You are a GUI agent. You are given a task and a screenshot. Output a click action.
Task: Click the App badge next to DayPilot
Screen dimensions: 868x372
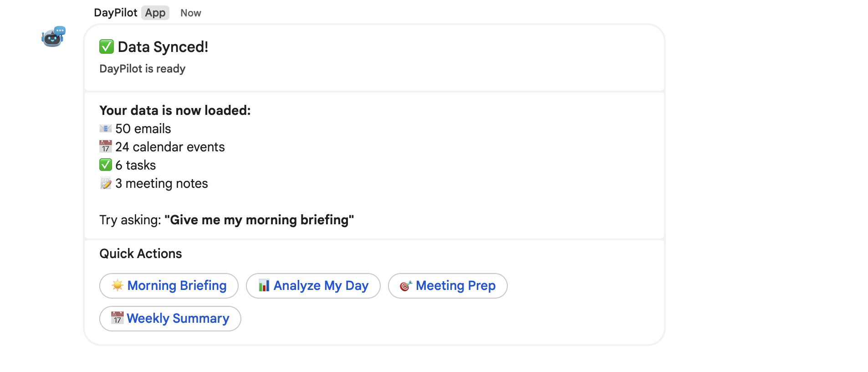(x=155, y=13)
